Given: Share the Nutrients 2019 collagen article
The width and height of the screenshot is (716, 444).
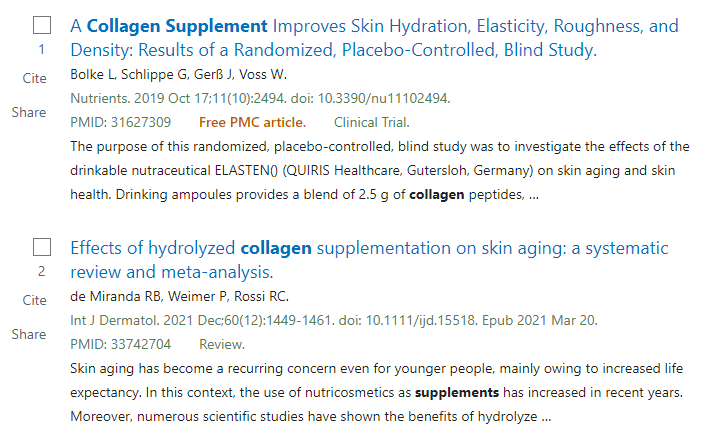Looking at the screenshot, I should (x=29, y=112).
